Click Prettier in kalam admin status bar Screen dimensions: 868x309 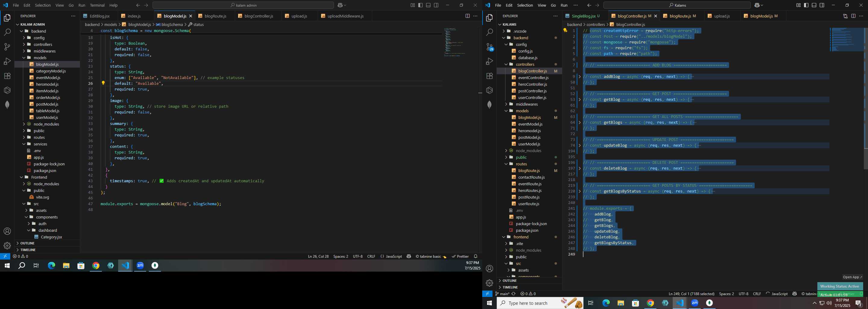point(460,256)
